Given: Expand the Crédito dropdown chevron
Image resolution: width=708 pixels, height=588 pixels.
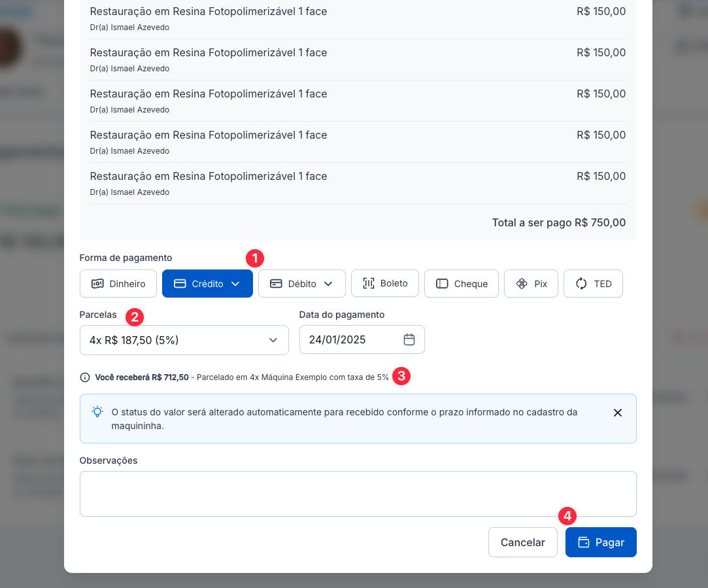Looking at the screenshot, I should pyautogui.click(x=236, y=284).
